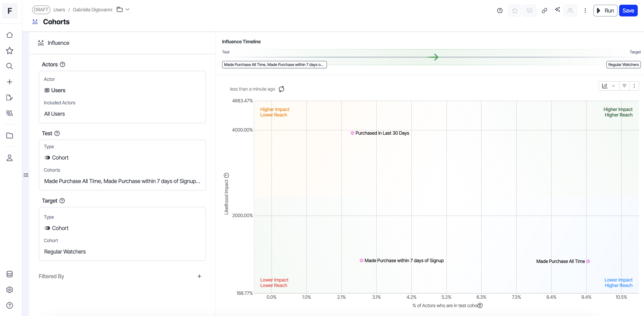This screenshot has width=644, height=316.
Task: Open chart type dropdown
Action: (609, 86)
